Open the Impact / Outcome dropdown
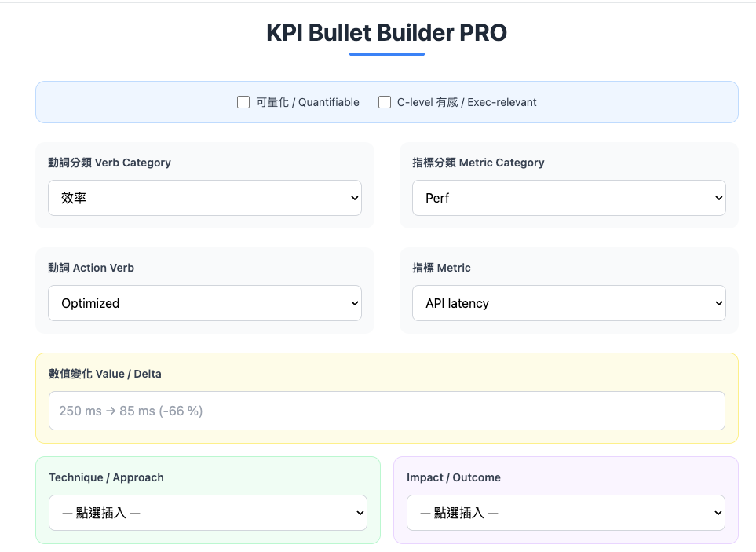The height and width of the screenshot is (552, 756). pyautogui.click(x=566, y=513)
